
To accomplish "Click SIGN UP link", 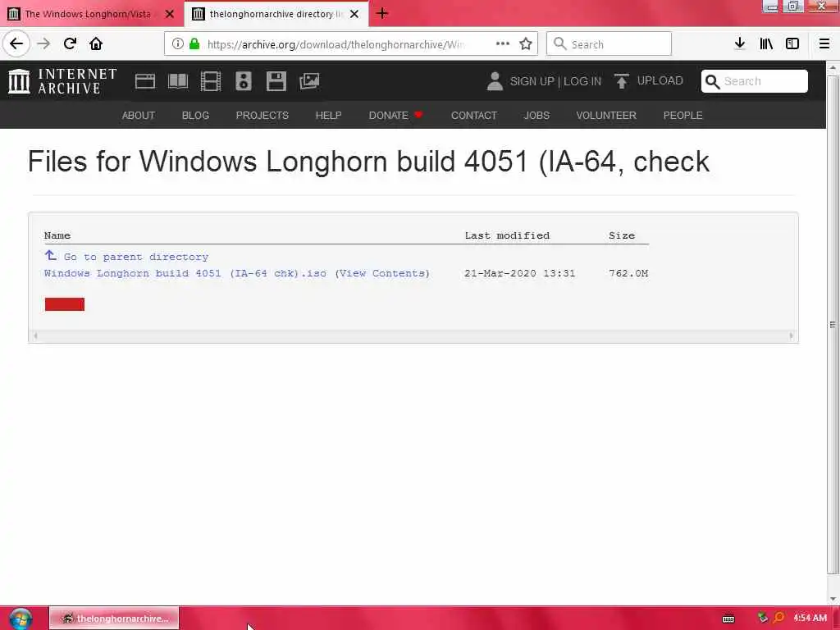I will 532,81.
